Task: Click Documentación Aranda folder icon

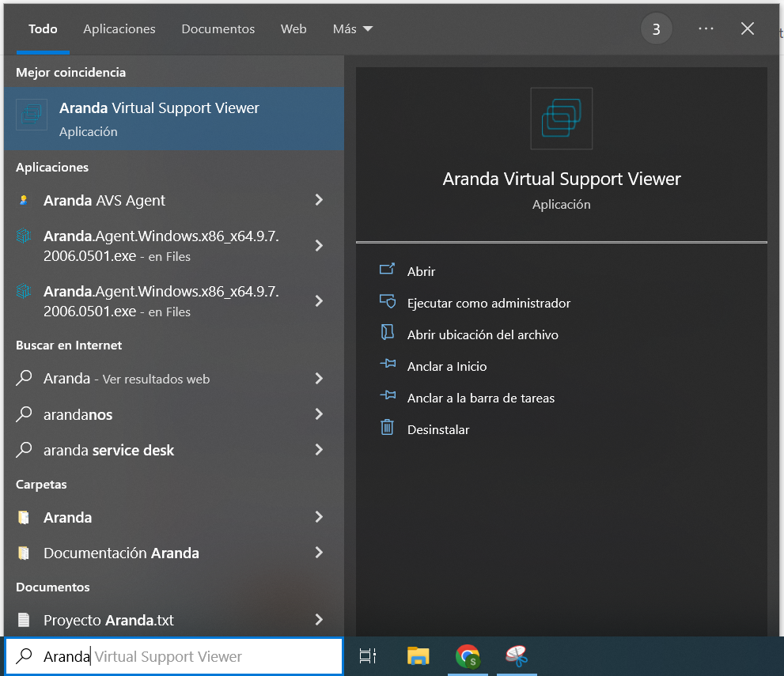Action: point(24,553)
